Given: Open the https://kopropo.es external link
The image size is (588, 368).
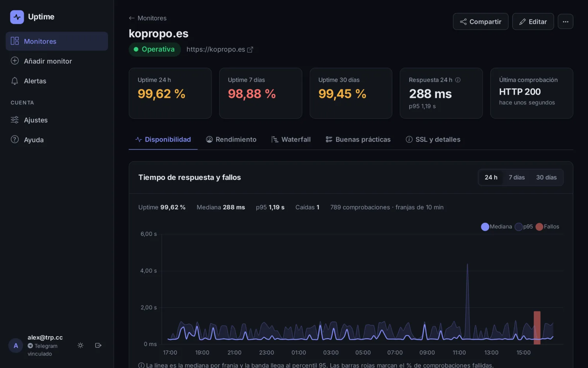Looking at the screenshot, I should (219, 49).
